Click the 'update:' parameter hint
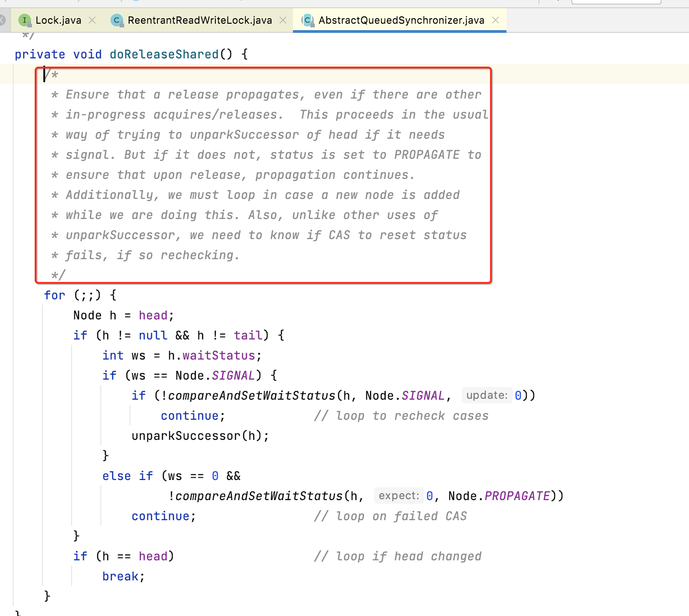 tap(487, 395)
